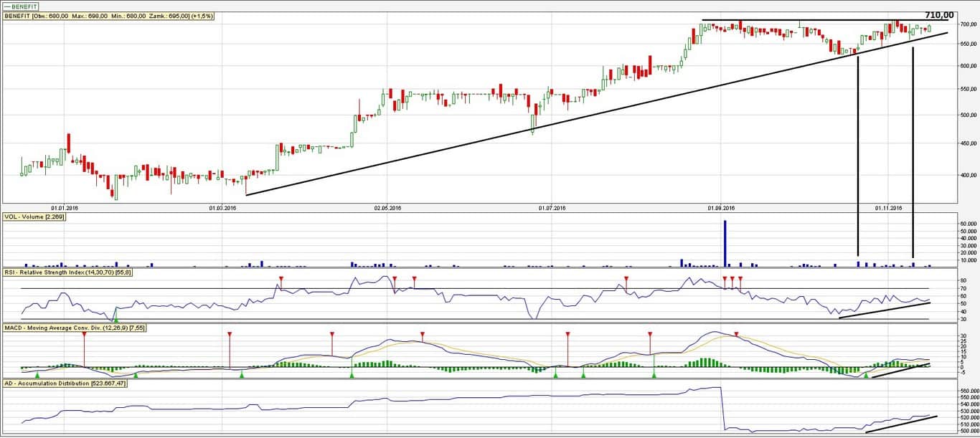The width and height of the screenshot is (980, 438).
Task: Click the 02.05.2016 date label
Action: pyautogui.click(x=387, y=208)
